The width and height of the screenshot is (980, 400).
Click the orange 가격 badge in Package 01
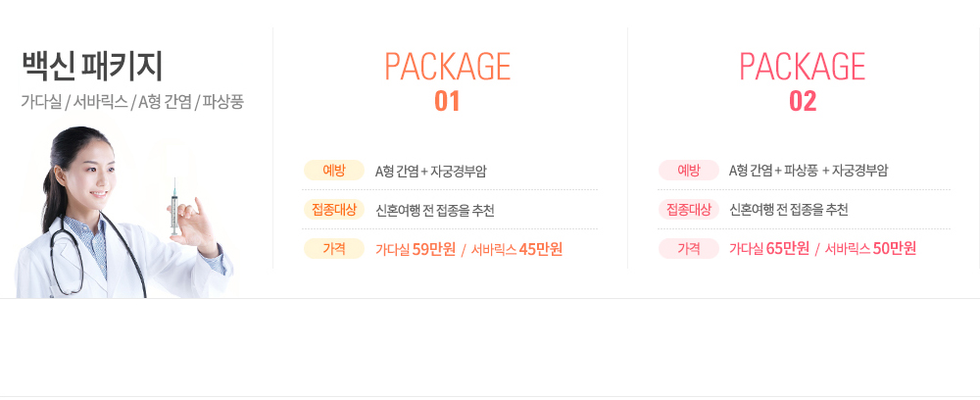coord(334,249)
